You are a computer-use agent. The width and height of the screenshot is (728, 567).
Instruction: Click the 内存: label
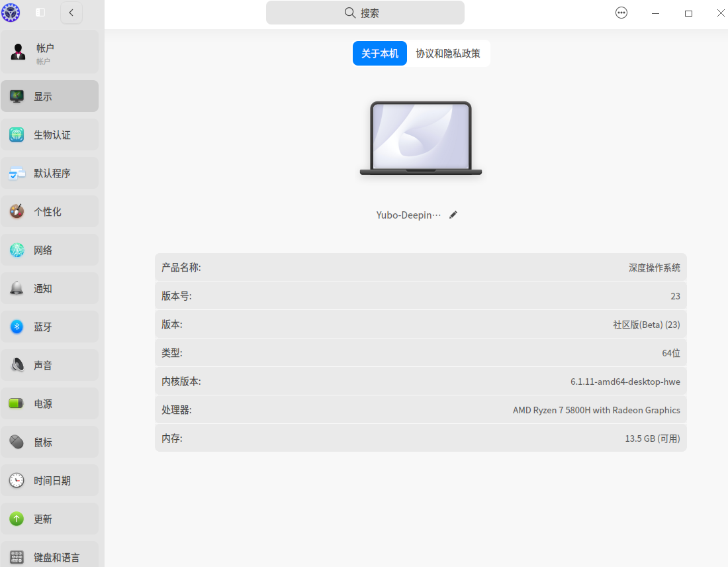172,438
